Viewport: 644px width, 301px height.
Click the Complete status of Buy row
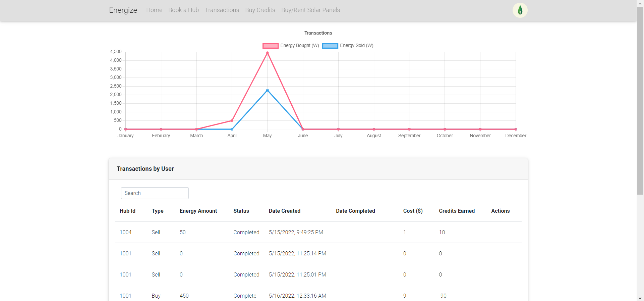click(x=245, y=296)
